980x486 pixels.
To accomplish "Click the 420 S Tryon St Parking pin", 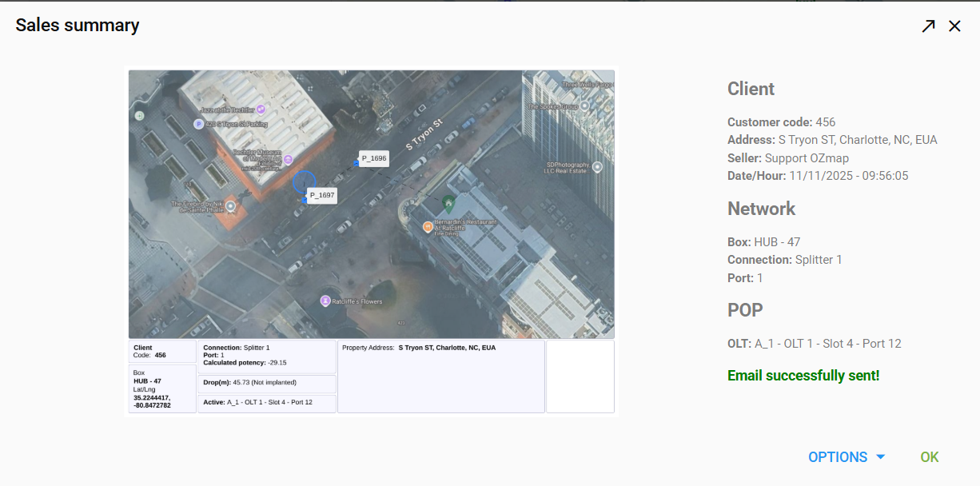I will click(x=198, y=124).
